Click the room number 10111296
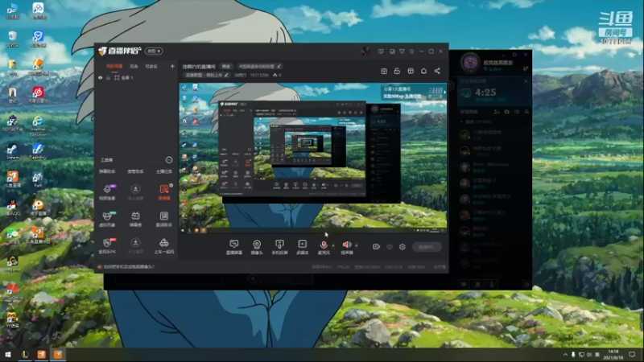Viewport: 644px width, 362px height. [259, 75]
